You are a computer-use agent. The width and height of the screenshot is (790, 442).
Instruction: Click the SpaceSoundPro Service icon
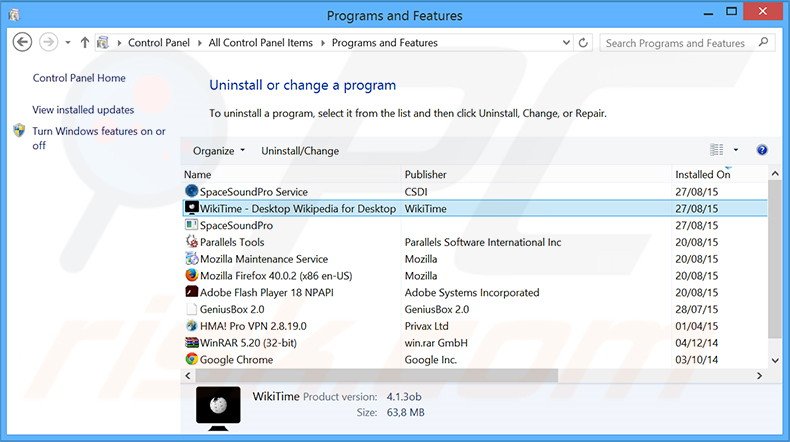(191, 191)
